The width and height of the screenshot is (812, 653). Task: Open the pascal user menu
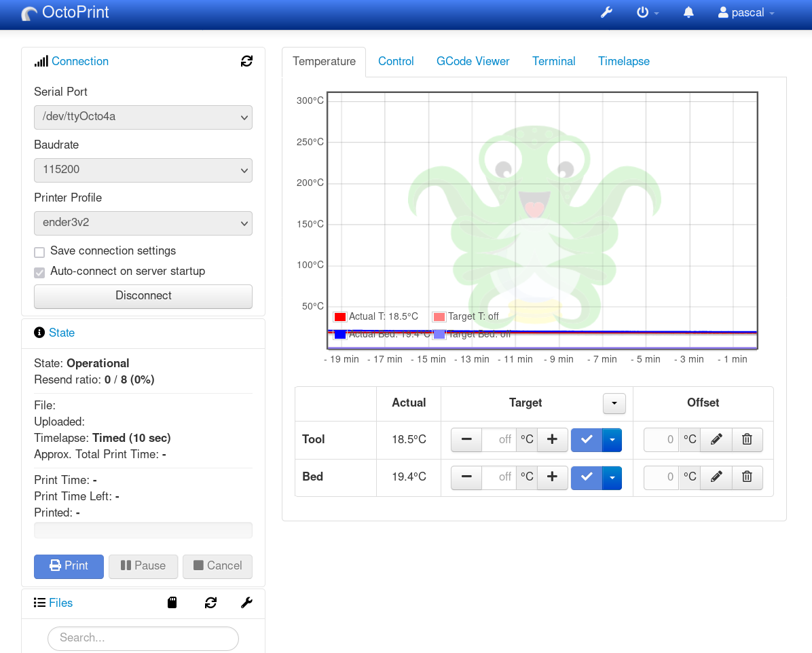[746, 12]
